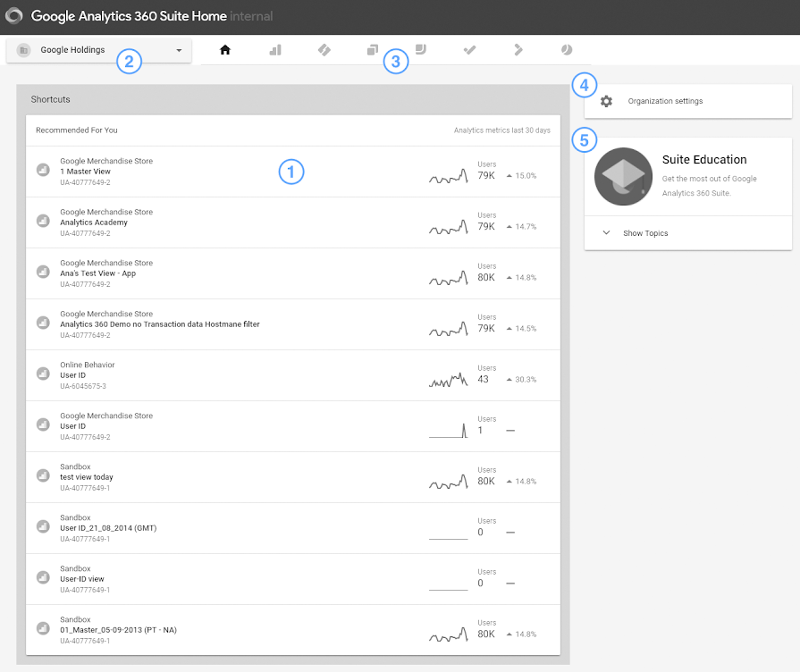The width and height of the screenshot is (800, 672).
Task: Click analytics icon beside Analytics Academy
Action: click(43, 221)
